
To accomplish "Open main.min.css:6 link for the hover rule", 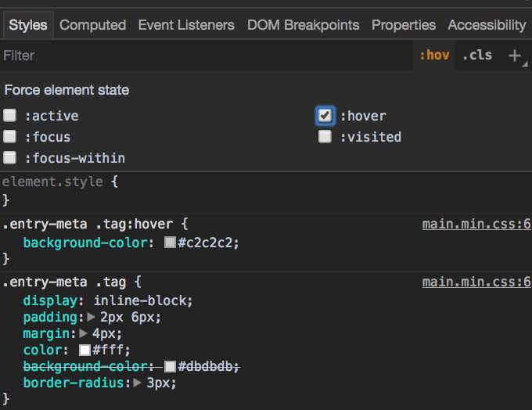I will (x=476, y=225).
